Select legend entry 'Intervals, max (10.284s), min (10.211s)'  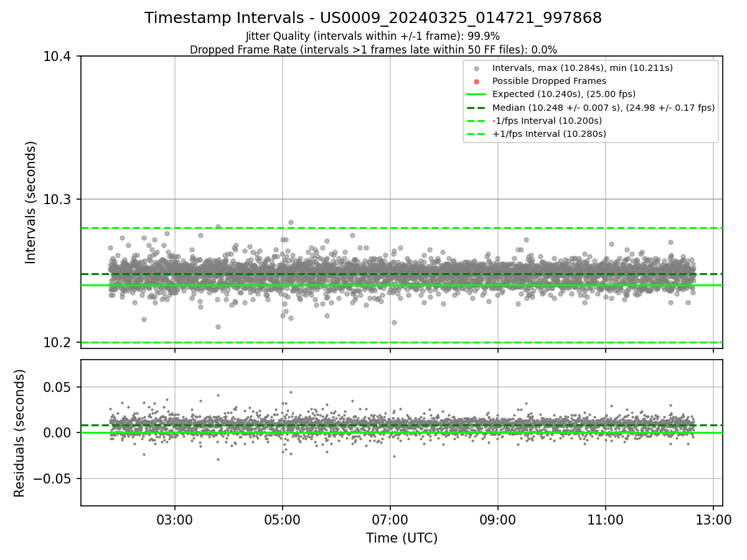(582, 68)
